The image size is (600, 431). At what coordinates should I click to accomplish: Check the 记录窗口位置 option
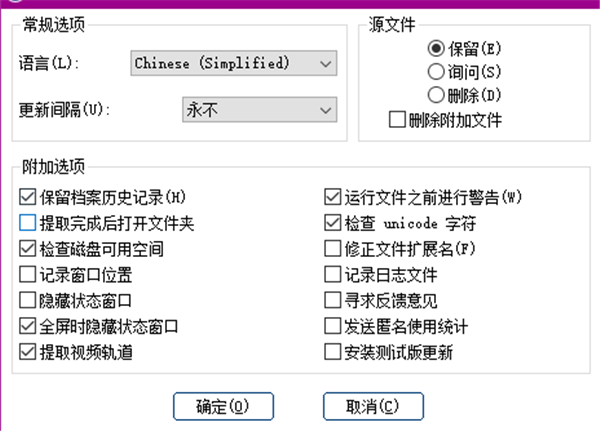coord(27,274)
